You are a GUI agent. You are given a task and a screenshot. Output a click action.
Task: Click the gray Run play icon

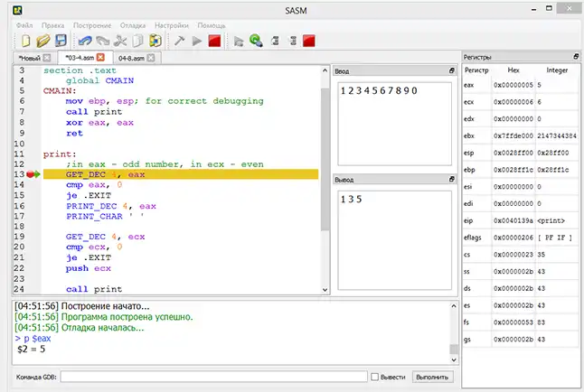coord(196,41)
